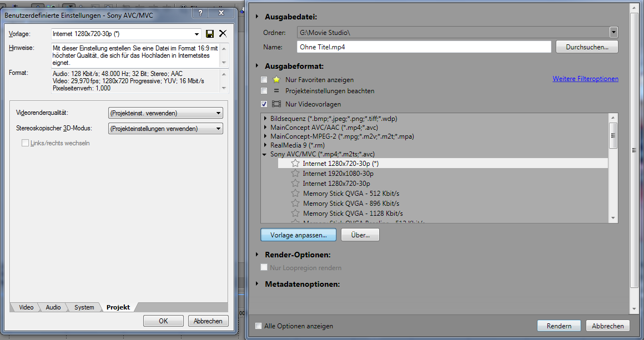Click the Durchsuchen... button
This screenshot has width=644, height=340.
pos(587,47)
